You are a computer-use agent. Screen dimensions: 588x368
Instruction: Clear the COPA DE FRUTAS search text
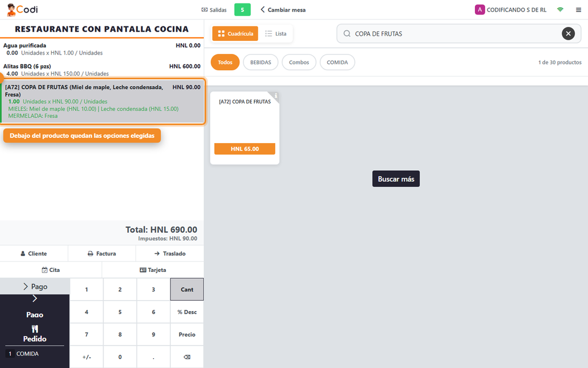pyautogui.click(x=568, y=34)
